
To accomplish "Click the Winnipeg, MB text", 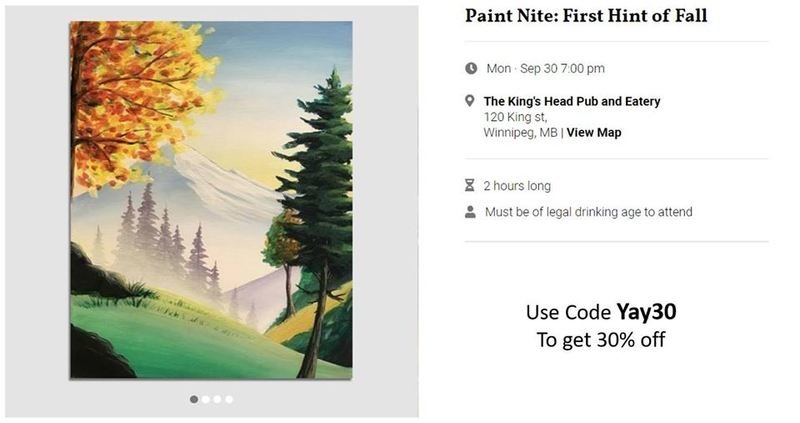I will pyautogui.click(x=520, y=132).
